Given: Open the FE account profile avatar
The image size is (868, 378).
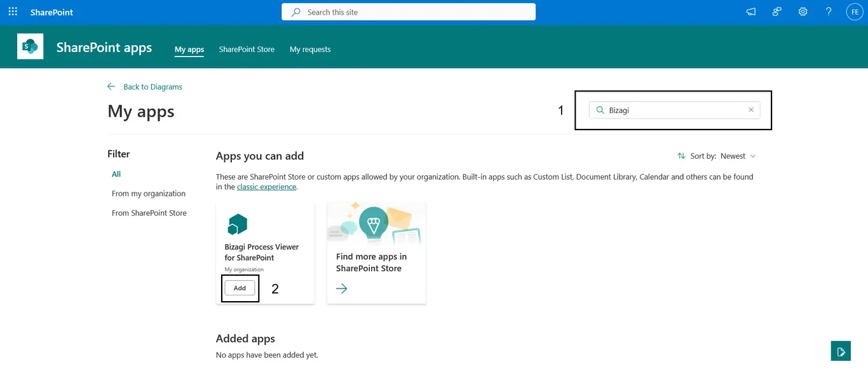Looking at the screenshot, I should 855,12.
